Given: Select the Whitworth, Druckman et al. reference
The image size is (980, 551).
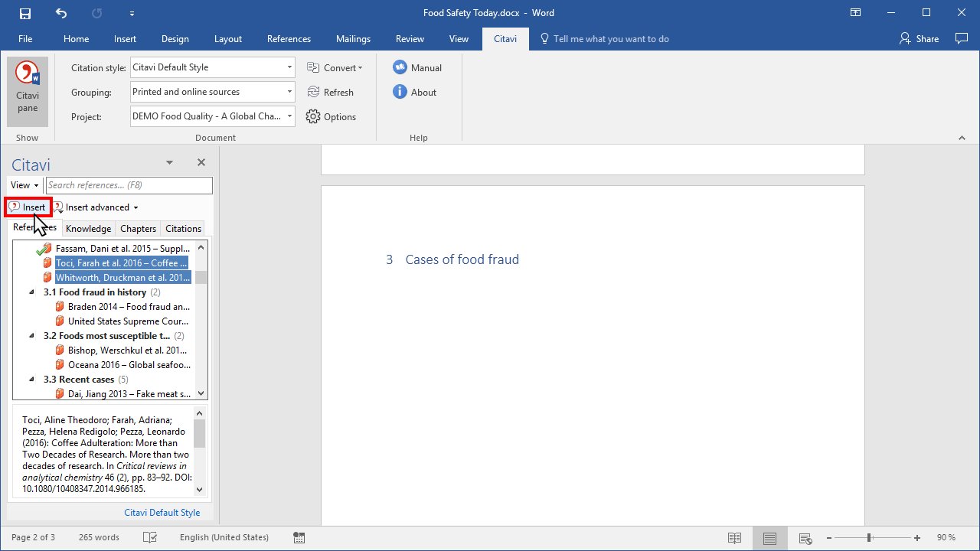Looking at the screenshot, I should 122,278.
